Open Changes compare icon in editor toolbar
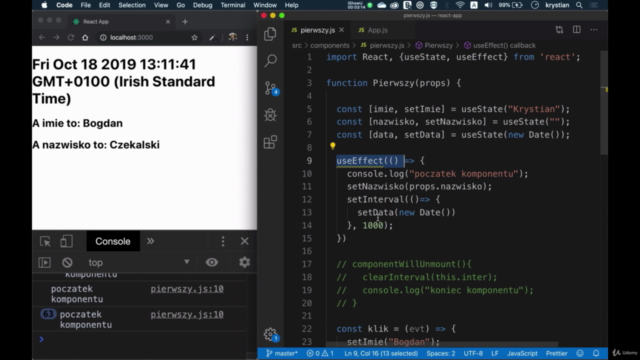Screen dimensions: 640x360 click(x=559, y=29)
